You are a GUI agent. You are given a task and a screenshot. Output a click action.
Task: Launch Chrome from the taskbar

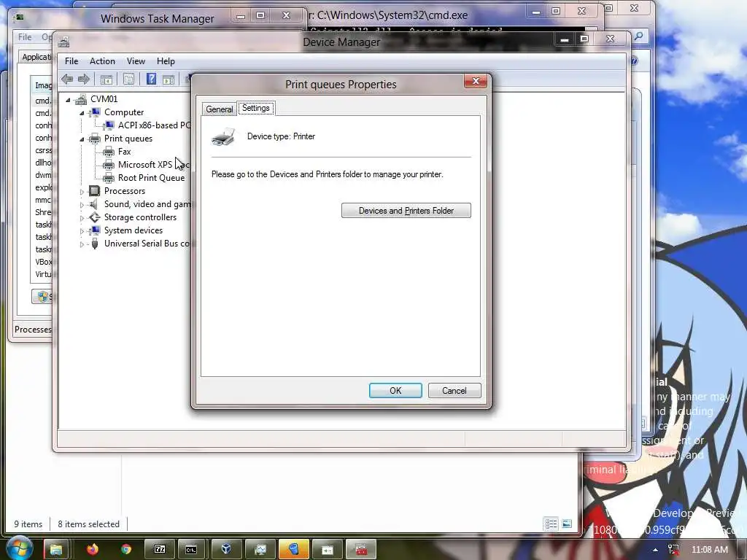[x=125, y=550]
